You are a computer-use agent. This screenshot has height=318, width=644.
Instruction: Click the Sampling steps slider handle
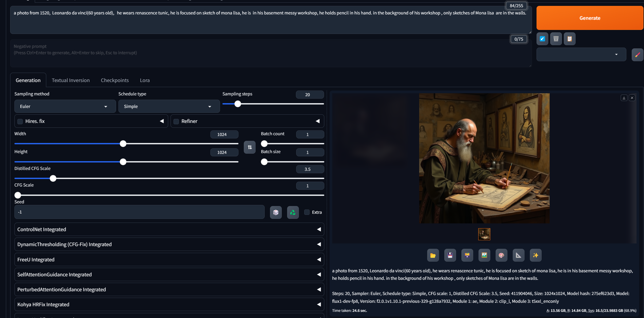[x=238, y=104]
